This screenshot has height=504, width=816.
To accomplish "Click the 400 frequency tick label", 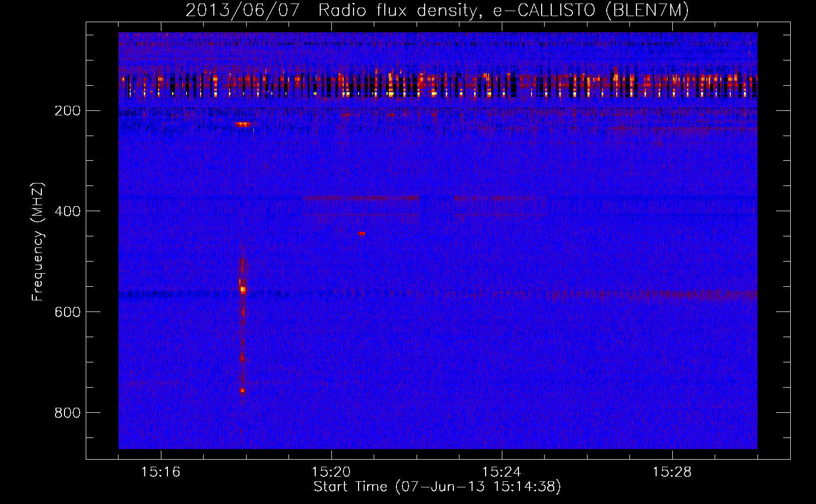I will click(x=68, y=211).
